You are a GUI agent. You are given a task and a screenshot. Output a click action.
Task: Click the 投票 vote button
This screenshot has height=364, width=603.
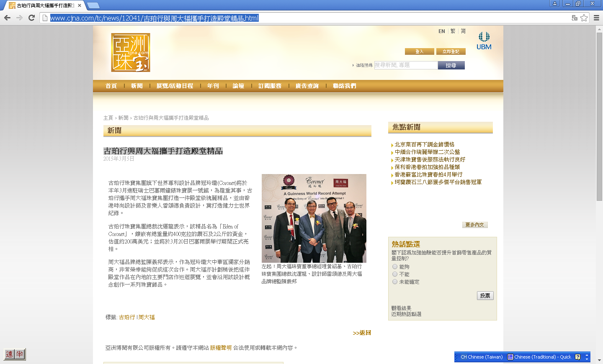point(485,295)
